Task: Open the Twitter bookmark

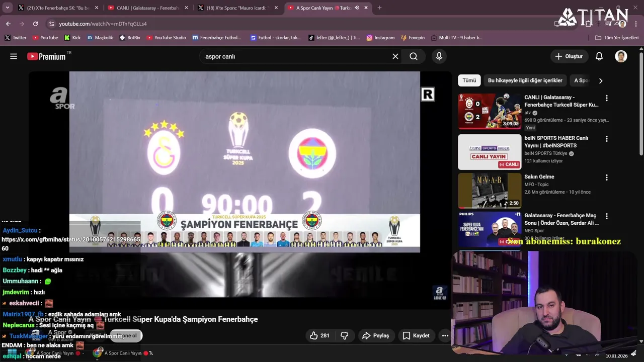Action: tap(16, 38)
